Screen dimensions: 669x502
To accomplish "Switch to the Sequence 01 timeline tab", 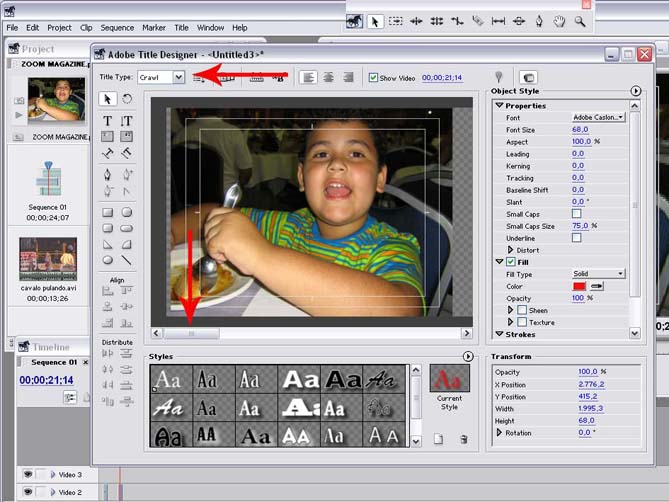I will tap(53, 362).
